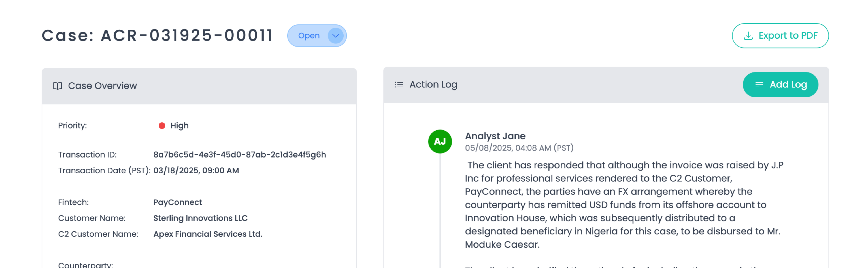Click the download icon in Export button
This screenshot has width=868, height=268.
(x=748, y=36)
